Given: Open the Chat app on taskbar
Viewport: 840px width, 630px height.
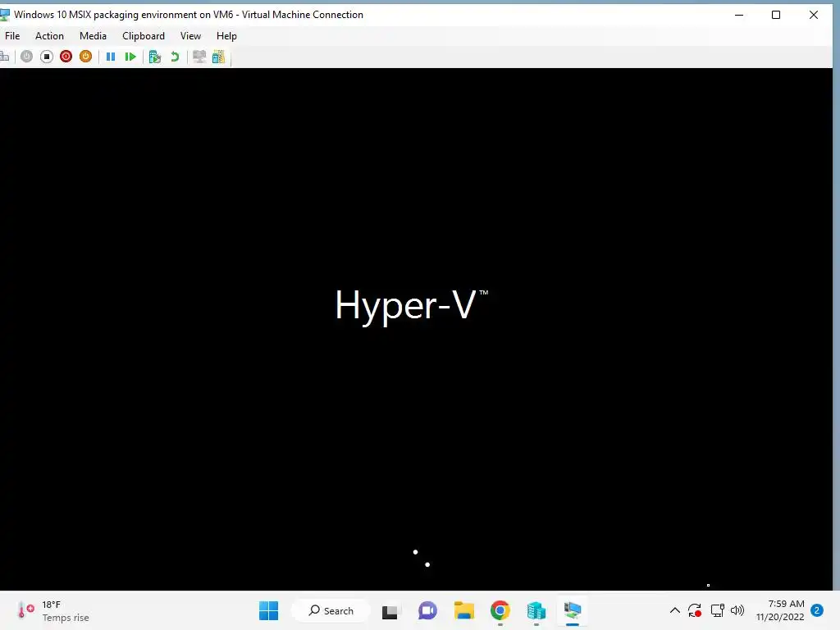Looking at the screenshot, I should point(427,610).
